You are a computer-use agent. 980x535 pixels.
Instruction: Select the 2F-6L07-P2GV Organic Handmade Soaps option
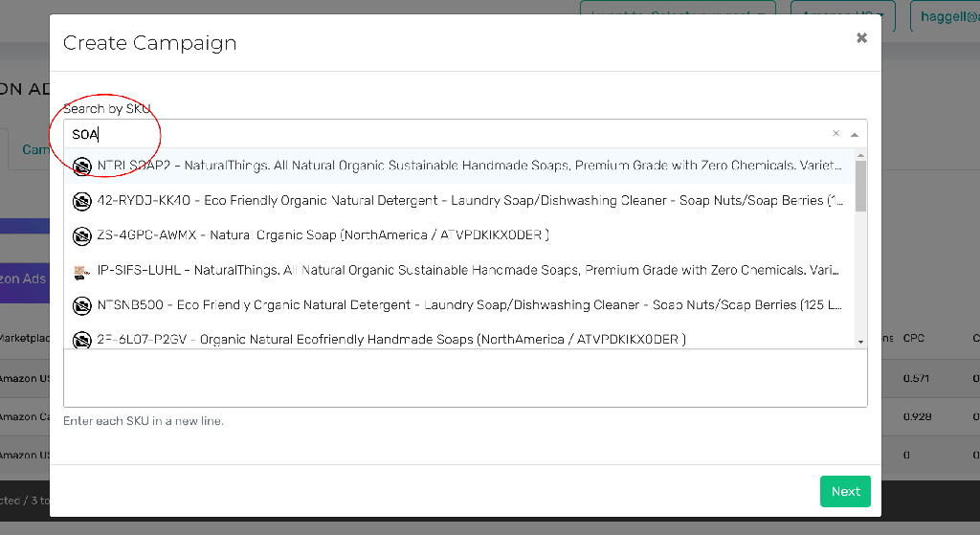[459, 338]
